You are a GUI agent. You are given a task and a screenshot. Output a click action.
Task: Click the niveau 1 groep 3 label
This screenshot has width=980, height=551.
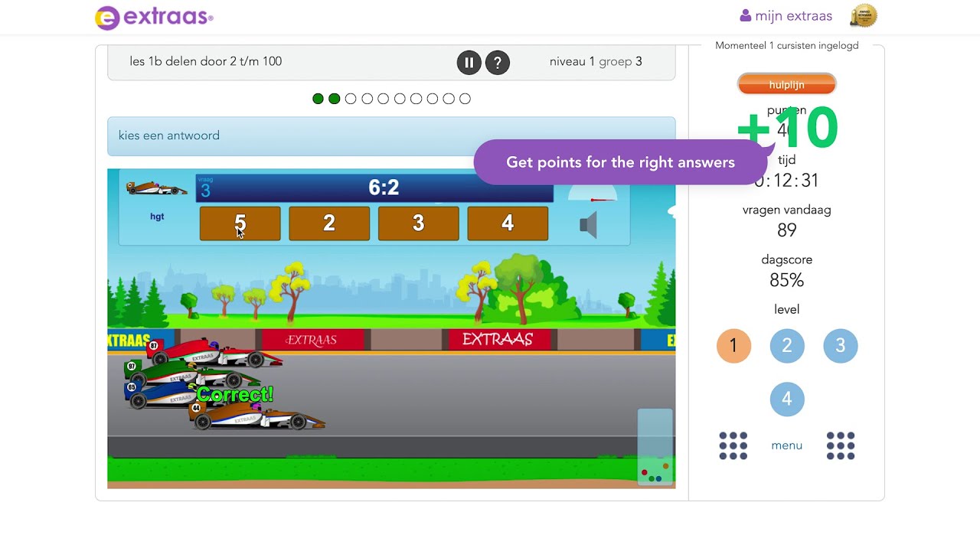pos(596,62)
